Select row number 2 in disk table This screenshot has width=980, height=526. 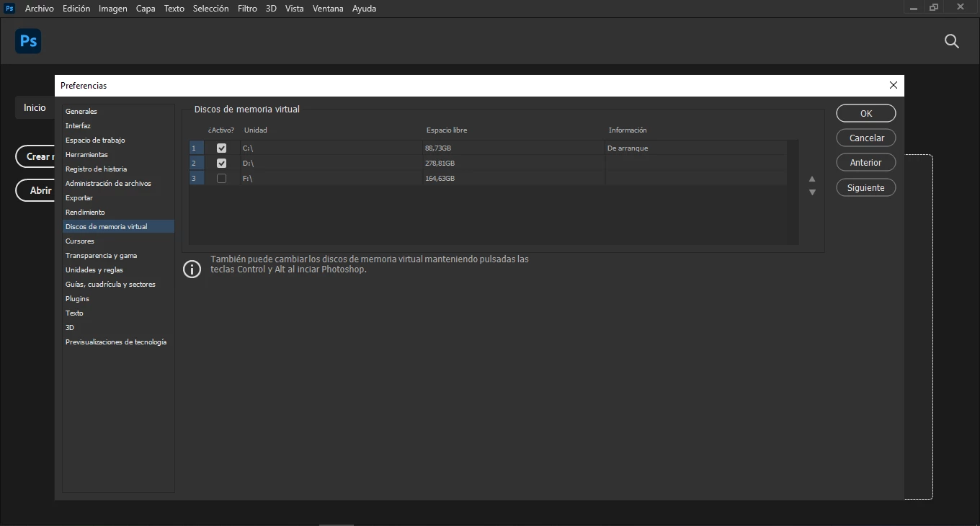(x=196, y=163)
